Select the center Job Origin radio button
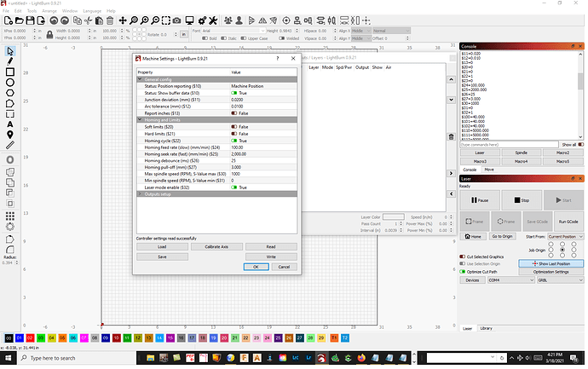588x369 pixels. [x=562, y=250]
